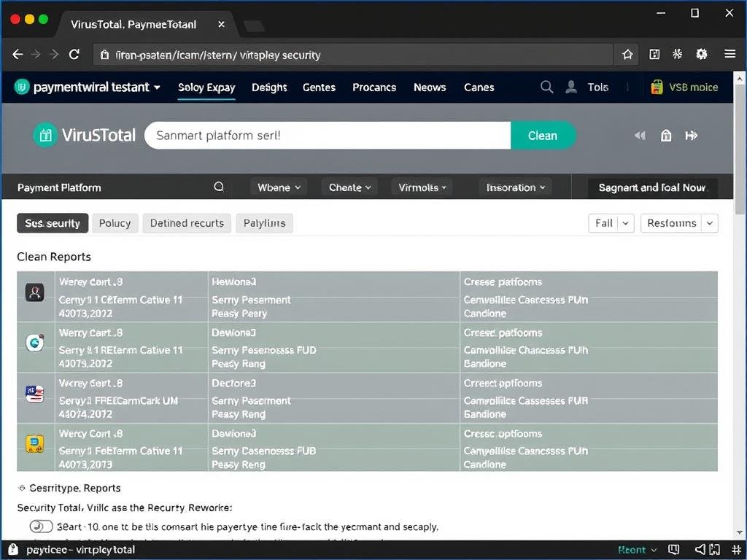Viewport: 747px width, 560px height.
Task: Click the rewind double-arrow icon
Action: pyautogui.click(x=640, y=136)
